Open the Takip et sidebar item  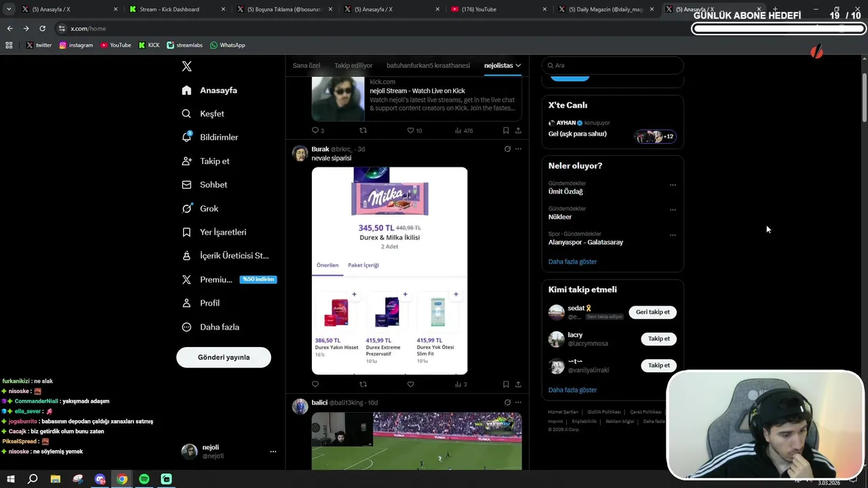point(205,161)
